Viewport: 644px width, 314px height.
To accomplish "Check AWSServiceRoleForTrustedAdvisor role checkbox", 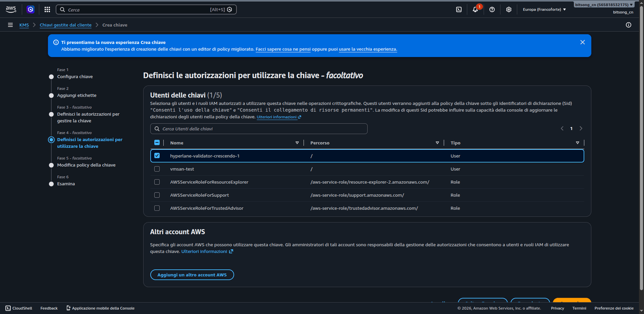I will click(157, 208).
